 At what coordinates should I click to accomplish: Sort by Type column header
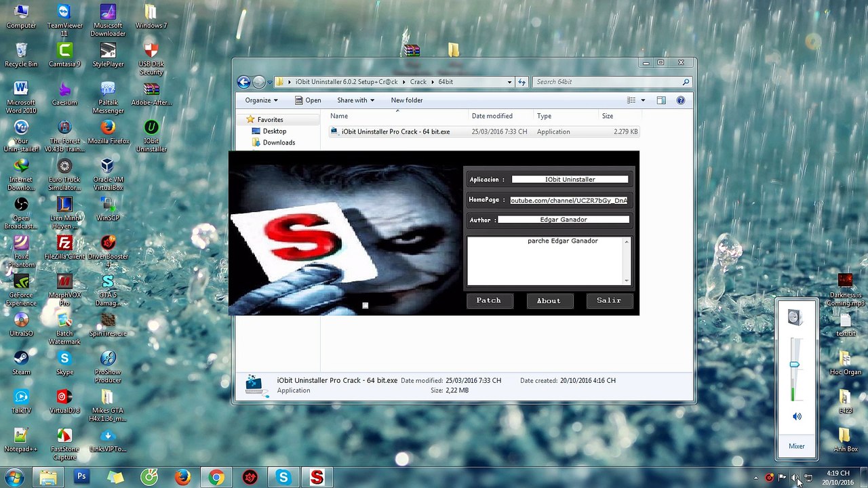(545, 116)
